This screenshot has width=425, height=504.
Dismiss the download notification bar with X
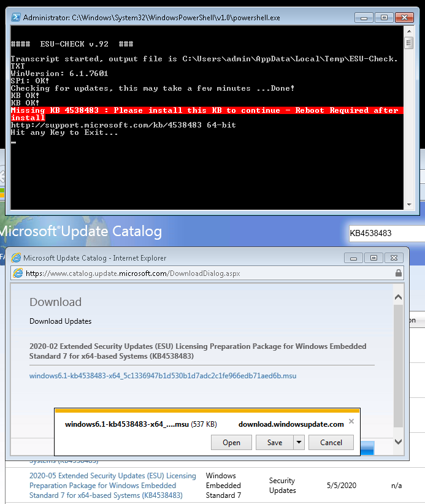(x=351, y=421)
